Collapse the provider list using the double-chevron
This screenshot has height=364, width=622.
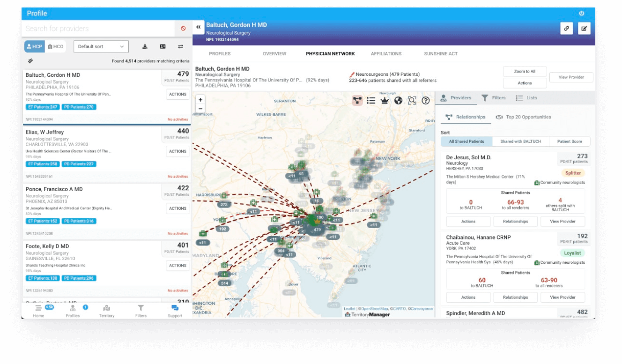coord(198,28)
